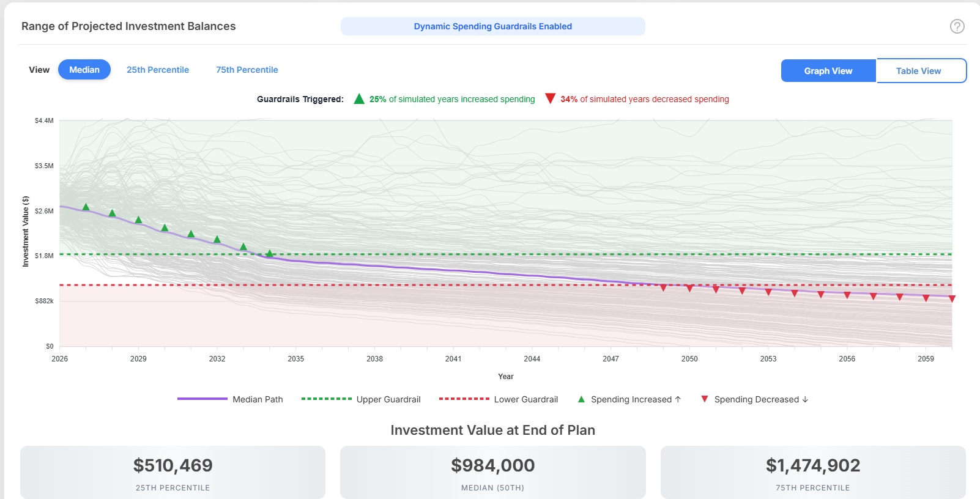Click the $510,469 25th percentile card

173,472
